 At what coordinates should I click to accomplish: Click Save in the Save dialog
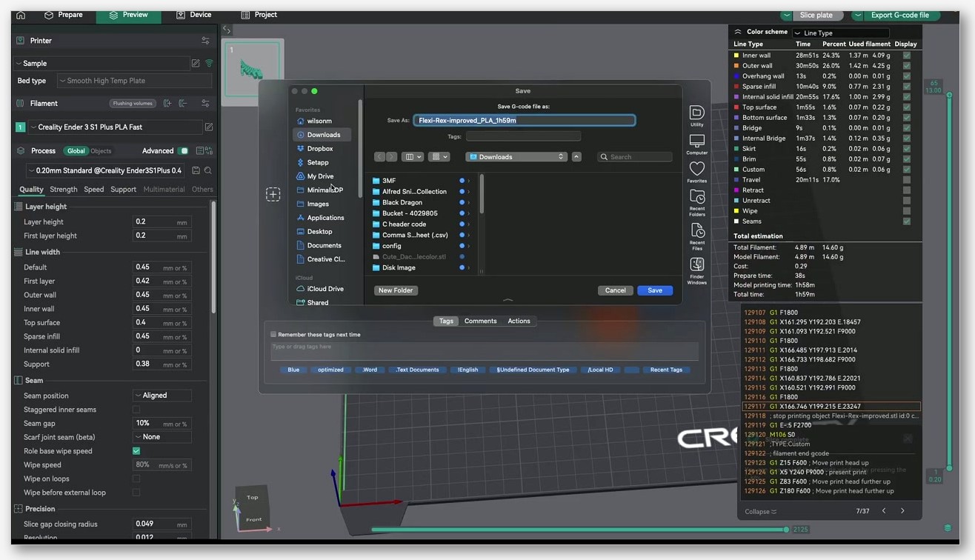(655, 290)
